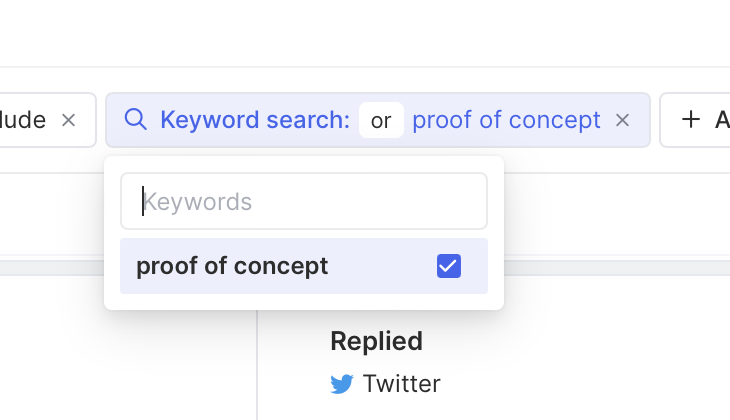Click the "lude" filter chip text
730x420 pixels.
pos(24,120)
